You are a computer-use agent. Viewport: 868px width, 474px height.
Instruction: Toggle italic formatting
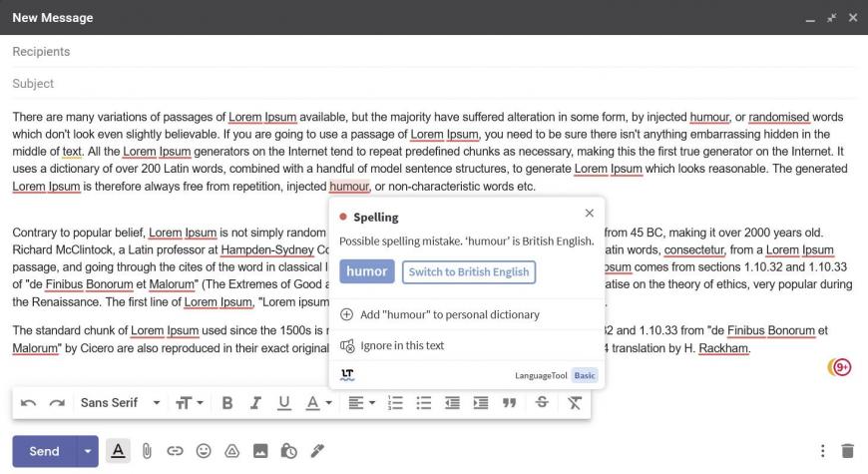pos(255,403)
